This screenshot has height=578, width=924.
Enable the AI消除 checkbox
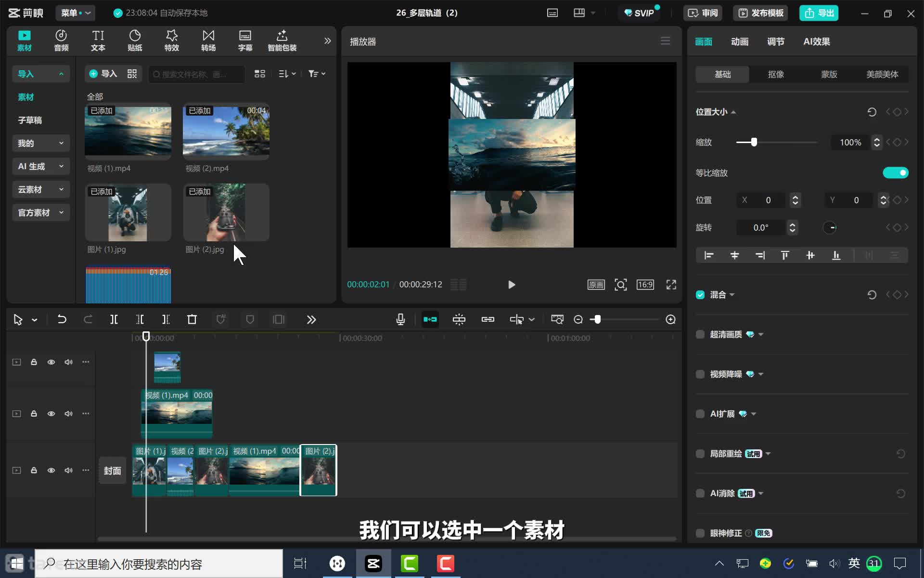coord(700,493)
